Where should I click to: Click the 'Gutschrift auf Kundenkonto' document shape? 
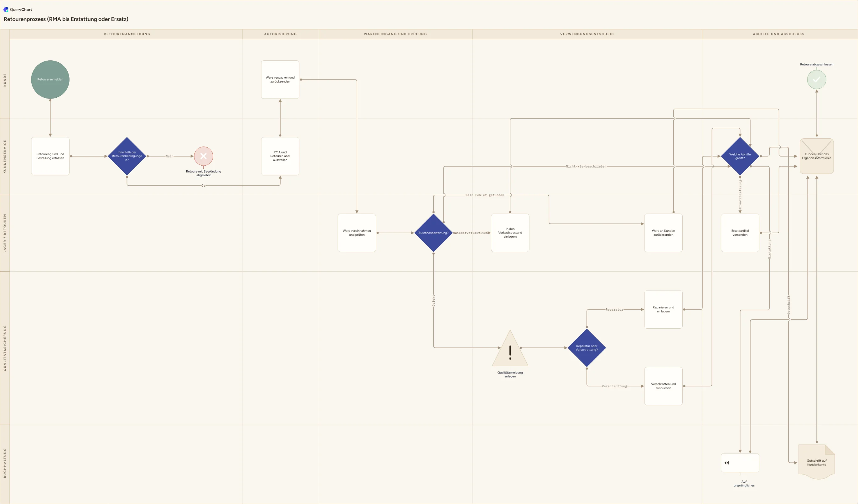point(816,462)
